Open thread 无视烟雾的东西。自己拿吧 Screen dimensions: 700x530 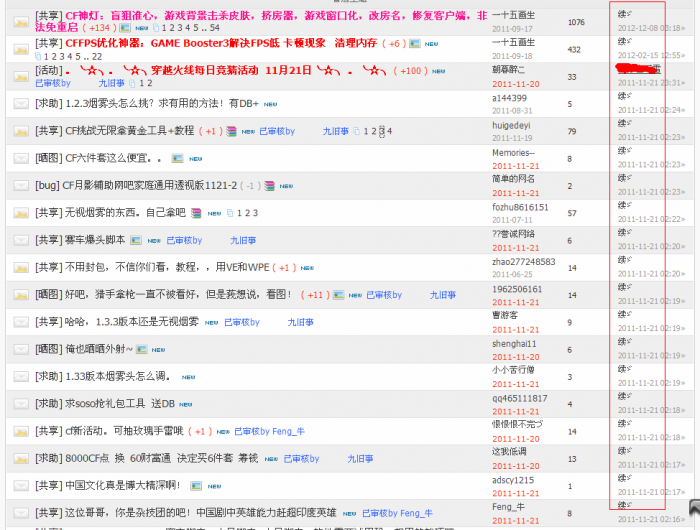(125, 213)
